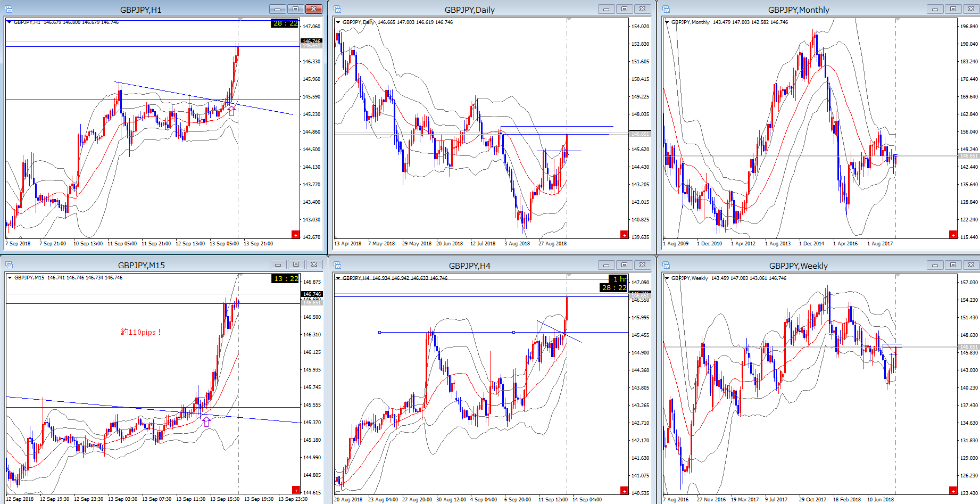Click the GBPJPY,H1 window title icon
980x504 pixels.
pyautogui.click(x=9, y=9)
